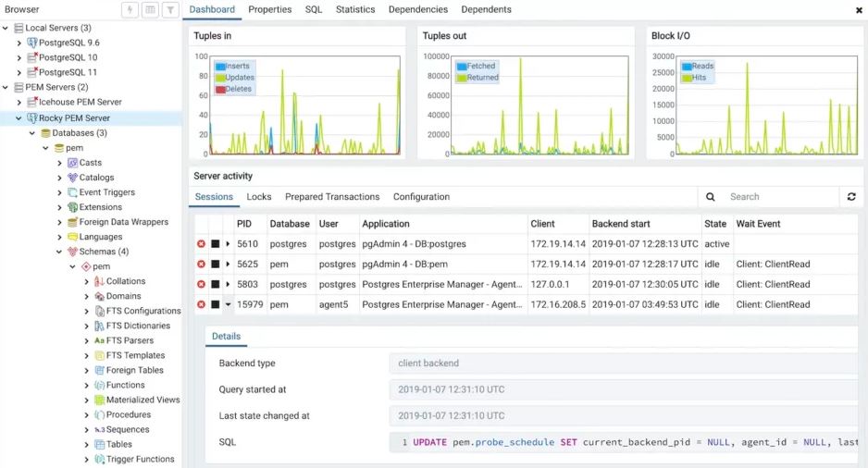The image size is (868, 468).
Task: Cancel active query for PID 15979
Action: point(216,305)
